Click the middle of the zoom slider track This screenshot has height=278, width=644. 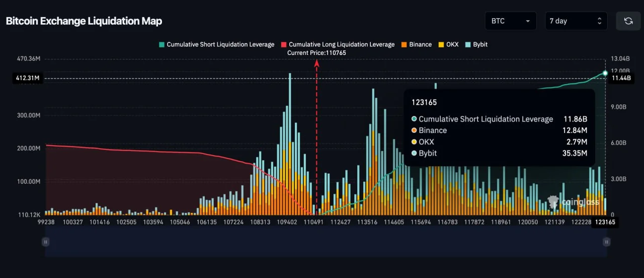point(326,242)
